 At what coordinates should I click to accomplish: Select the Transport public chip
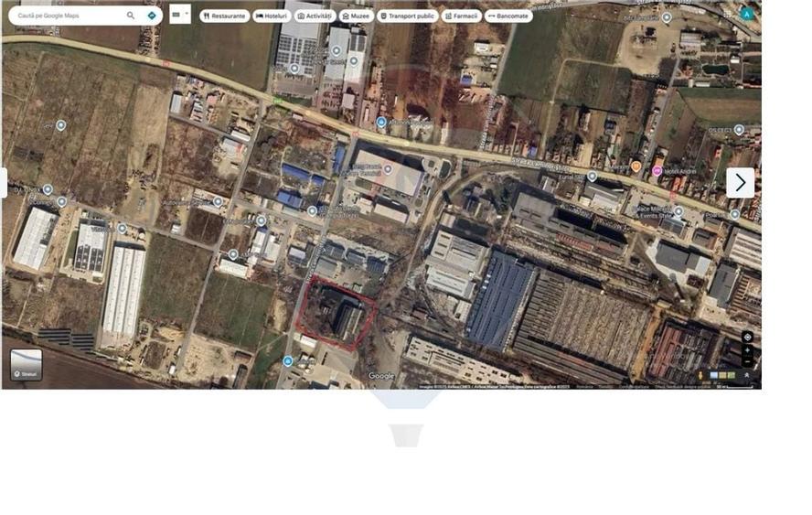[408, 16]
